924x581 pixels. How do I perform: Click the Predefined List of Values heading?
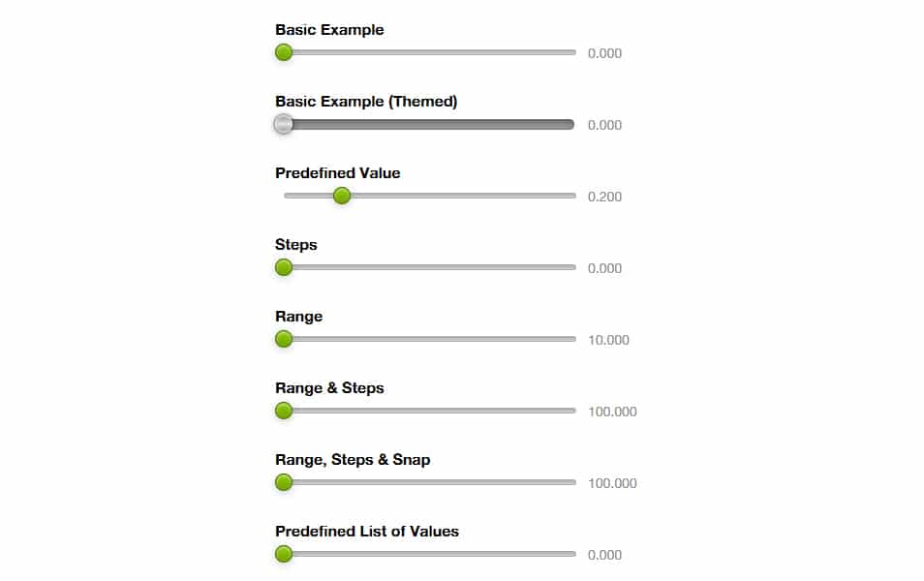(x=367, y=531)
